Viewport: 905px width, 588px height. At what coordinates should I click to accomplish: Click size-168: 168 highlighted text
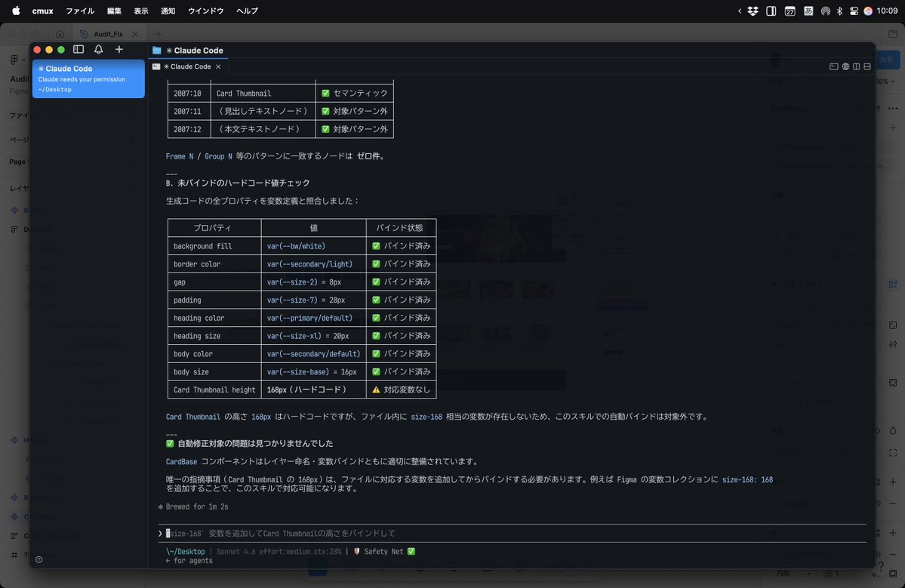click(746, 479)
